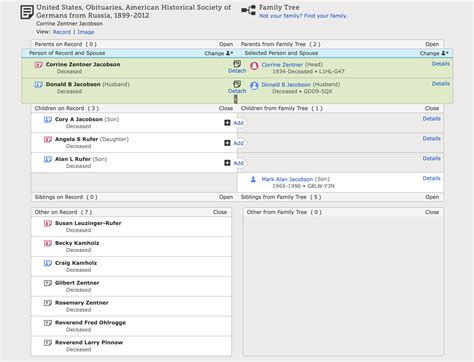
Task: Click the plus icon to add Alan L Rufer
Action: click(227, 163)
